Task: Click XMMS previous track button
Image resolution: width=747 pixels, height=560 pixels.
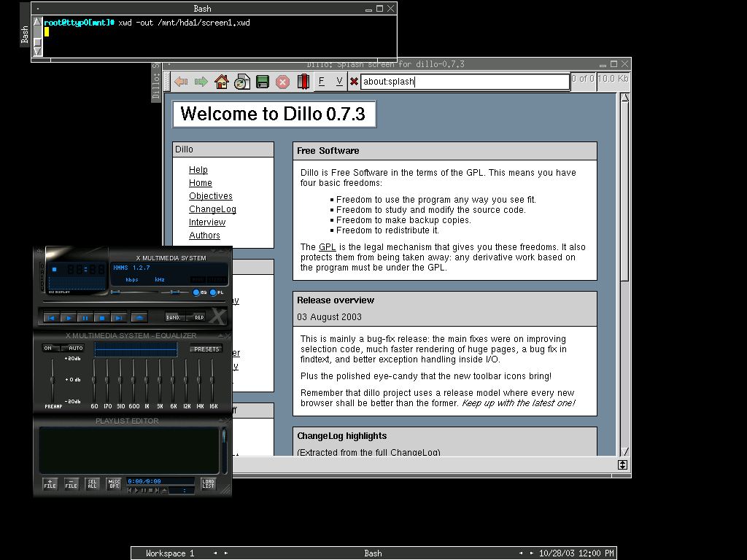Action: tap(52, 318)
